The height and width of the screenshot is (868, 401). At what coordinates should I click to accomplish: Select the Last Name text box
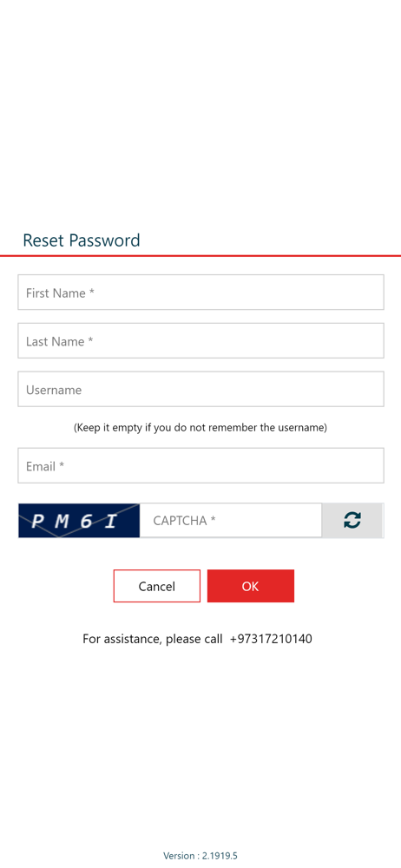pos(200,340)
